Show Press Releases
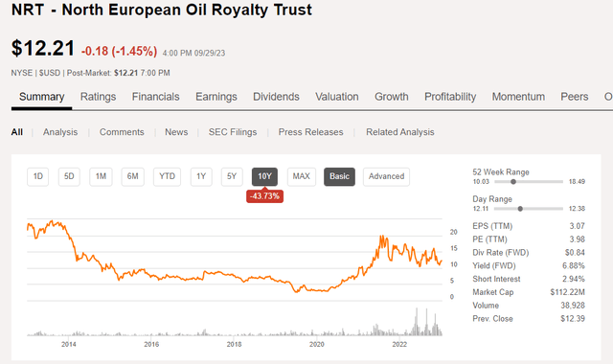 [310, 132]
